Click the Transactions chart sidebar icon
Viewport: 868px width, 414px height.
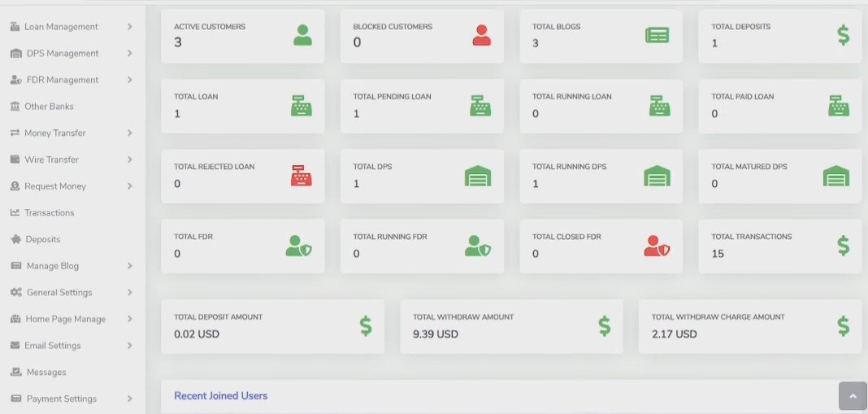coord(15,212)
